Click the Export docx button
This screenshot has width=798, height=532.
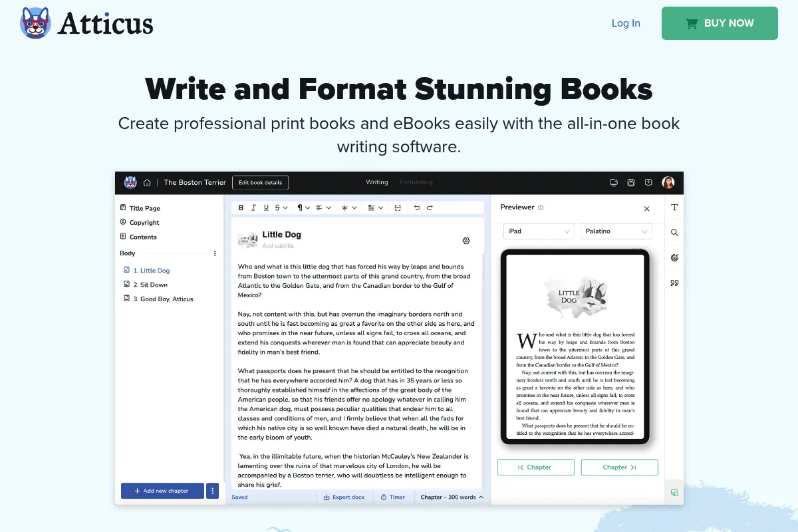coord(344,497)
